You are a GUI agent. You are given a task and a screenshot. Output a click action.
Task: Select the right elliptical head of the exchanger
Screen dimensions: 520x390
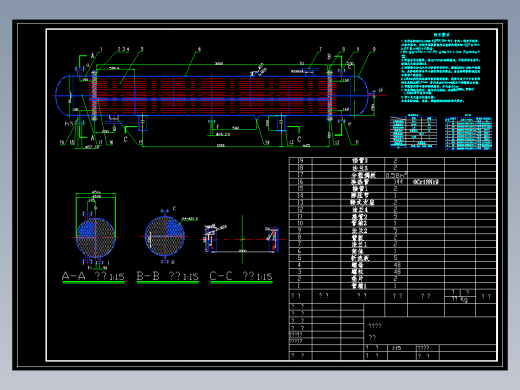(x=362, y=96)
